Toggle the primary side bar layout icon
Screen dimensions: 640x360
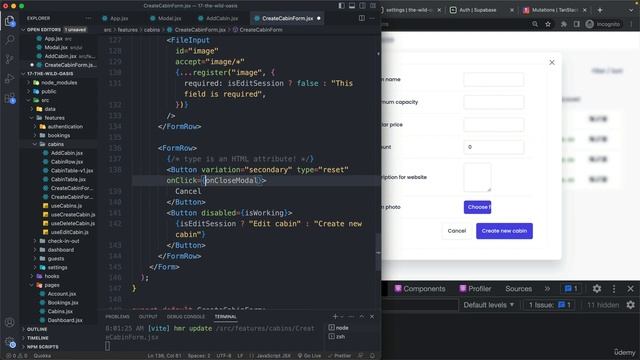pos(341,6)
